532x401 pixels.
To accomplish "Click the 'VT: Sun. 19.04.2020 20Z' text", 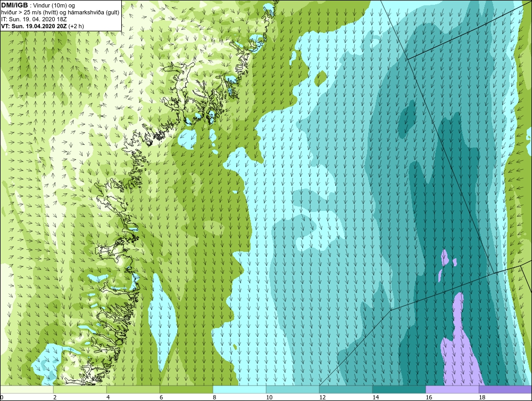I will point(34,26).
